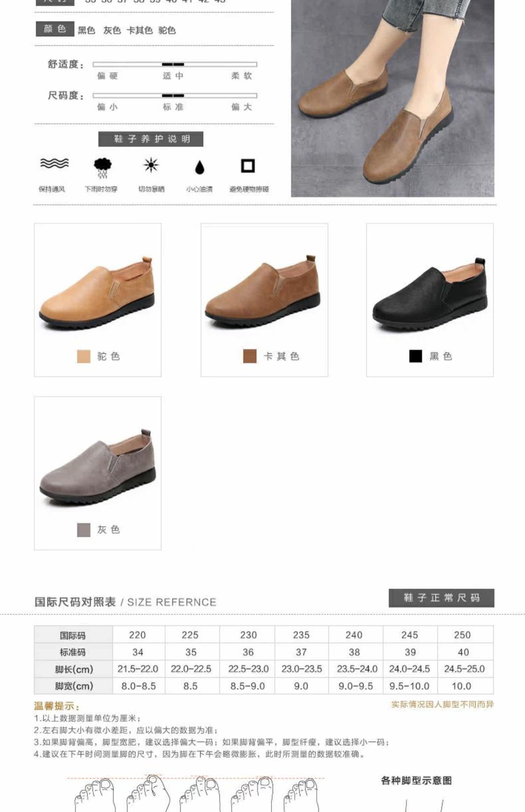
Task: Click size 38 in the 标准码 row
Action: coord(354,652)
